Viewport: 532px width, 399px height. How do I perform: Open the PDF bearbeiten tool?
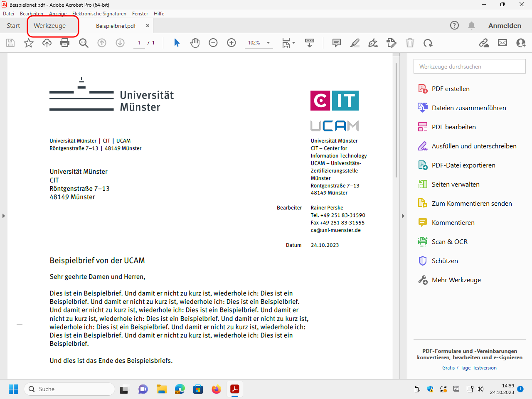tap(453, 127)
